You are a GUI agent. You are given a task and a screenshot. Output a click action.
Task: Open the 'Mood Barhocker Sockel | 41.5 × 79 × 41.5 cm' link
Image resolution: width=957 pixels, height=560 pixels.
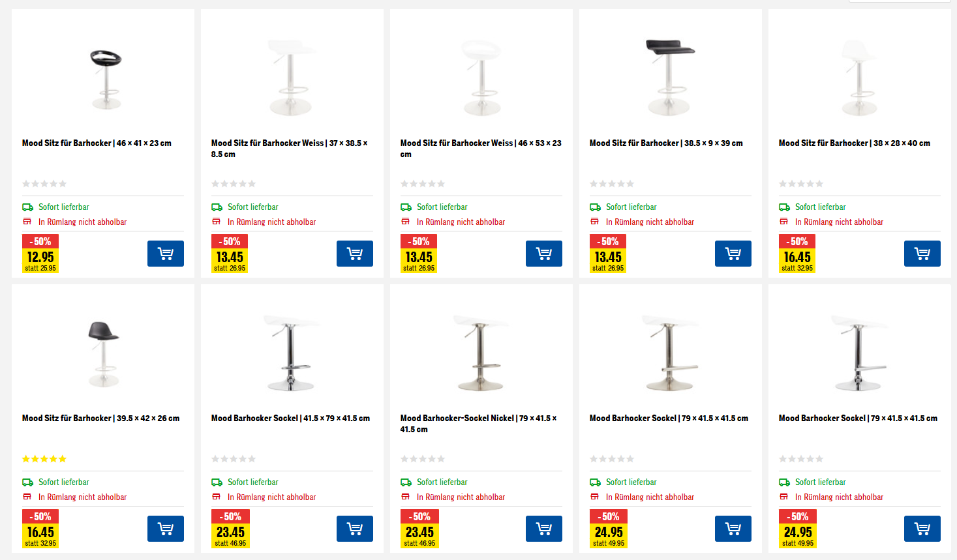[x=290, y=419]
